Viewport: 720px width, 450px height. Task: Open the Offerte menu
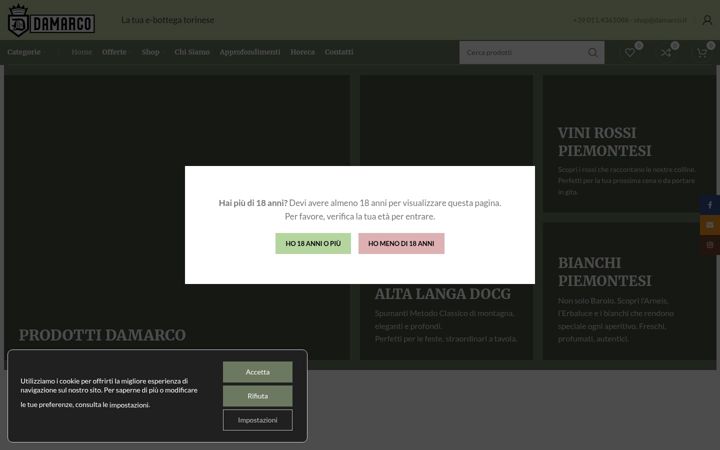[x=116, y=52]
